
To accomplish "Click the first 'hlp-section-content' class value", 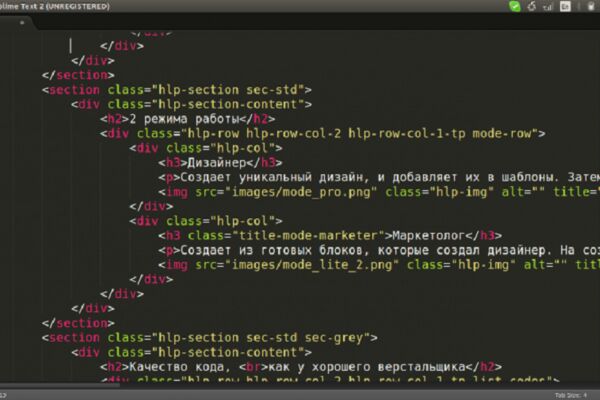I will [x=228, y=104].
